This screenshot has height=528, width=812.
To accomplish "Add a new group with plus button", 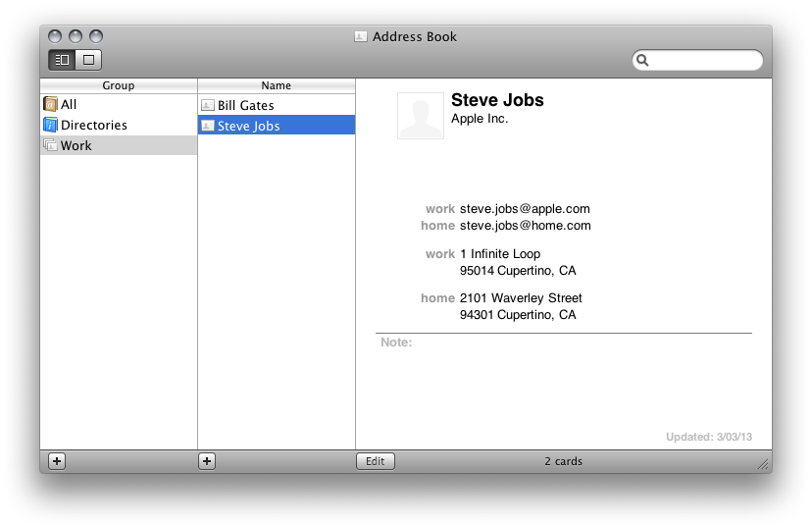I will [x=57, y=461].
